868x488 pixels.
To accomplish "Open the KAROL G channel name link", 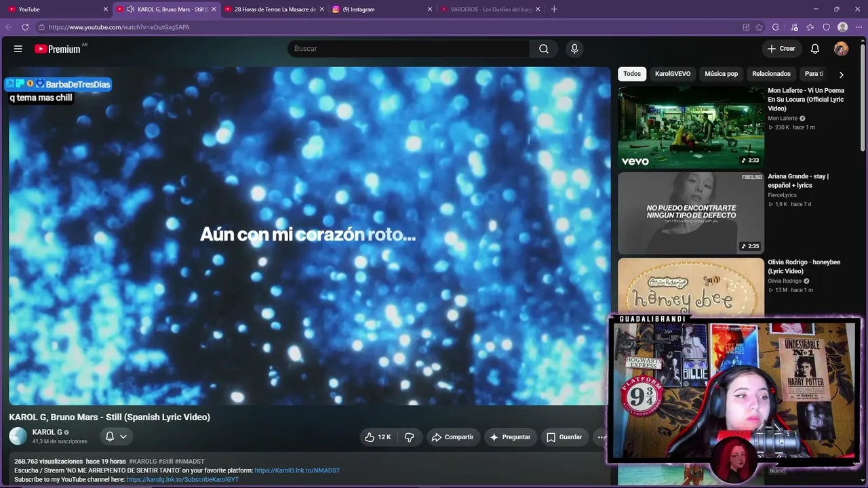I will (47, 432).
